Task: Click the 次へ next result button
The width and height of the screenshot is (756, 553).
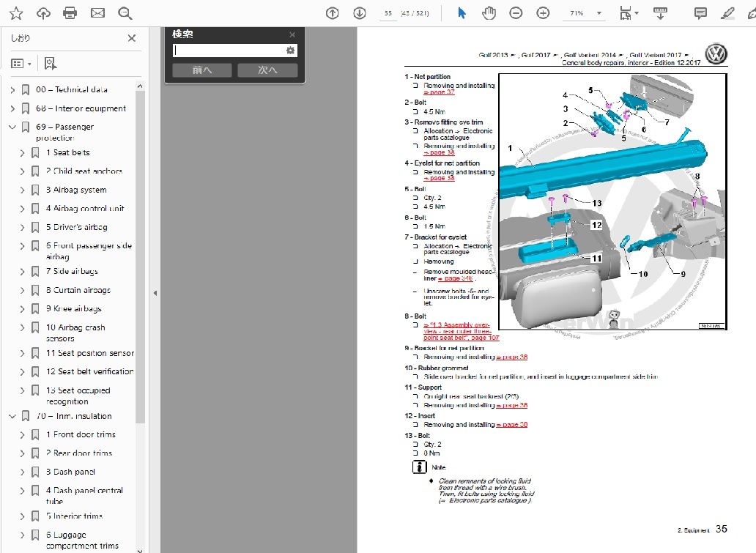Action: coord(267,70)
